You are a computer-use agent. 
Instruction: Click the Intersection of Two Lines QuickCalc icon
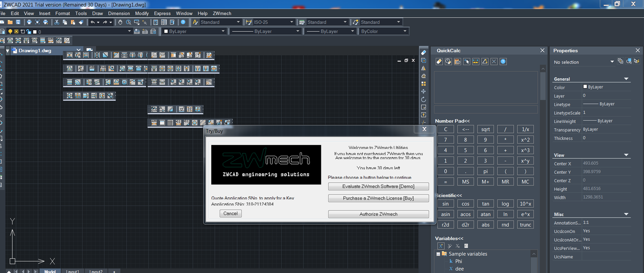pos(494,61)
